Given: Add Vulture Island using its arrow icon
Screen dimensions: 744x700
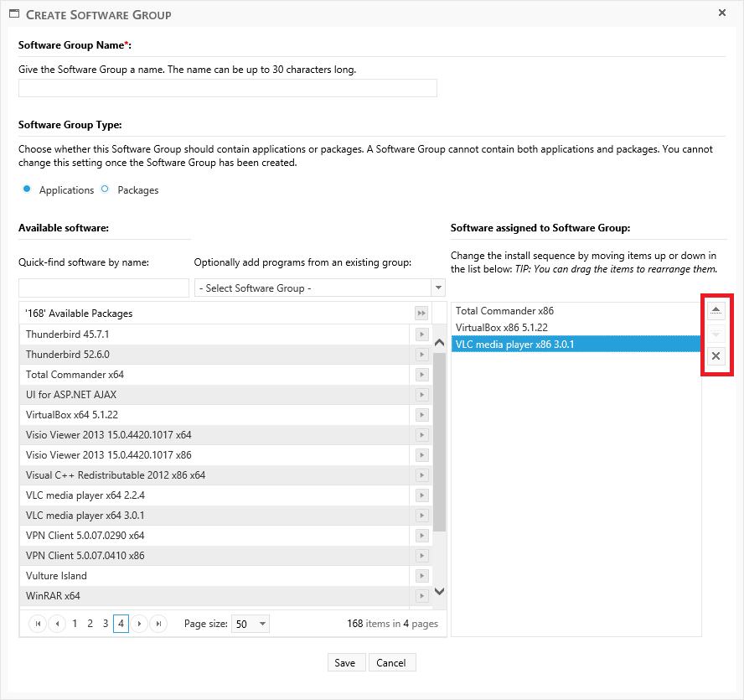Looking at the screenshot, I should 422,576.
